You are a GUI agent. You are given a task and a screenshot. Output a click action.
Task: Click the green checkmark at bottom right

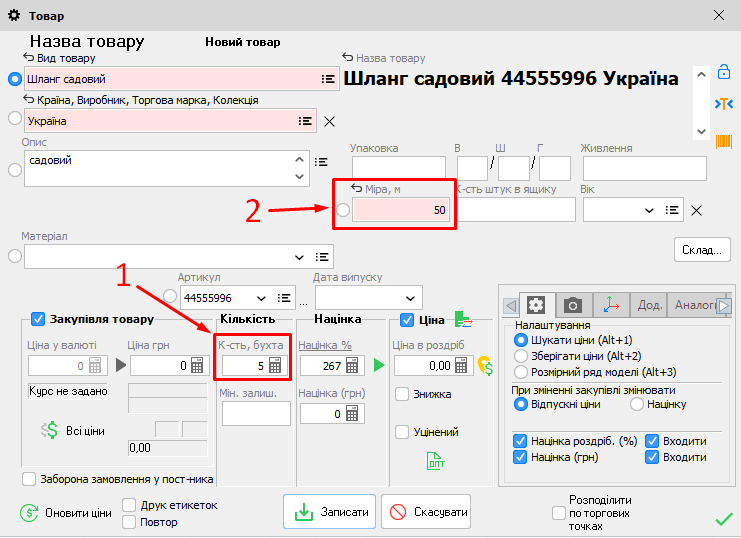(x=724, y=518)
